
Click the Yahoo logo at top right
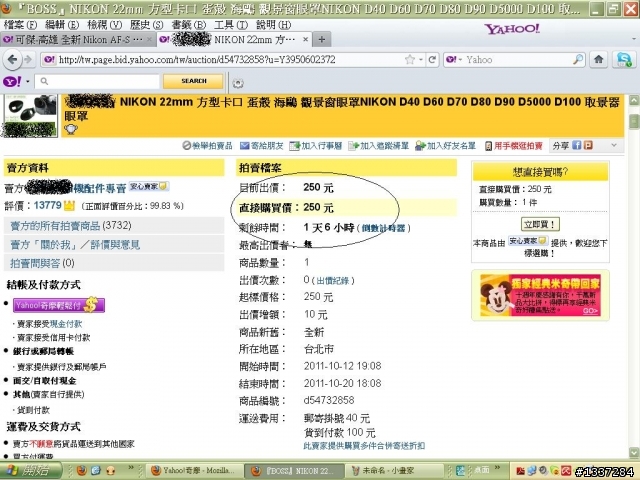pyautogui.click(x=512, y=29)
